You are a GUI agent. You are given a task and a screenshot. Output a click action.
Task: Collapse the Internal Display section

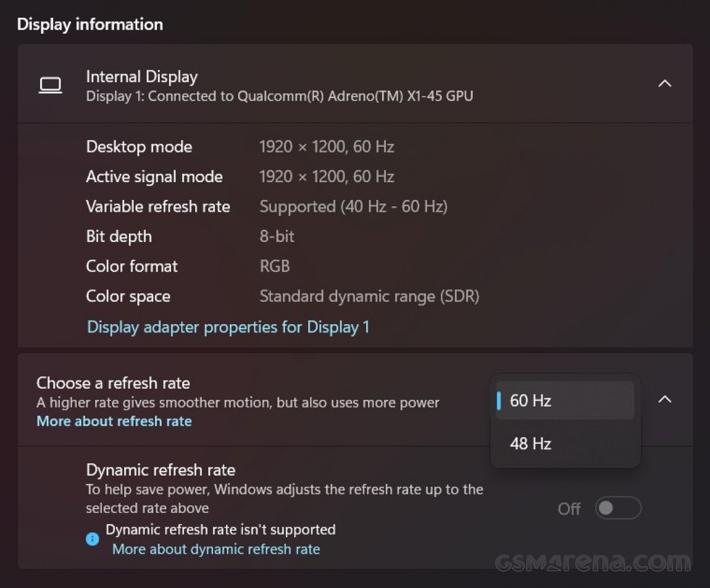665,83
